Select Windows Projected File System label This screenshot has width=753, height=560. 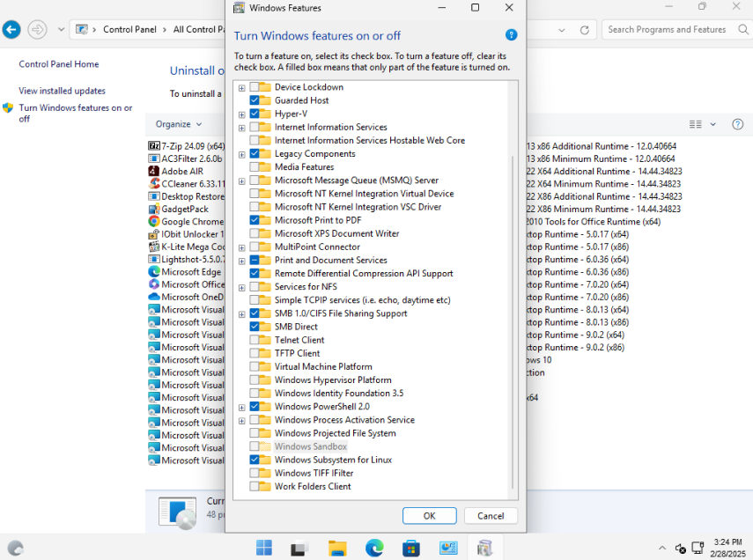(336, 433)
